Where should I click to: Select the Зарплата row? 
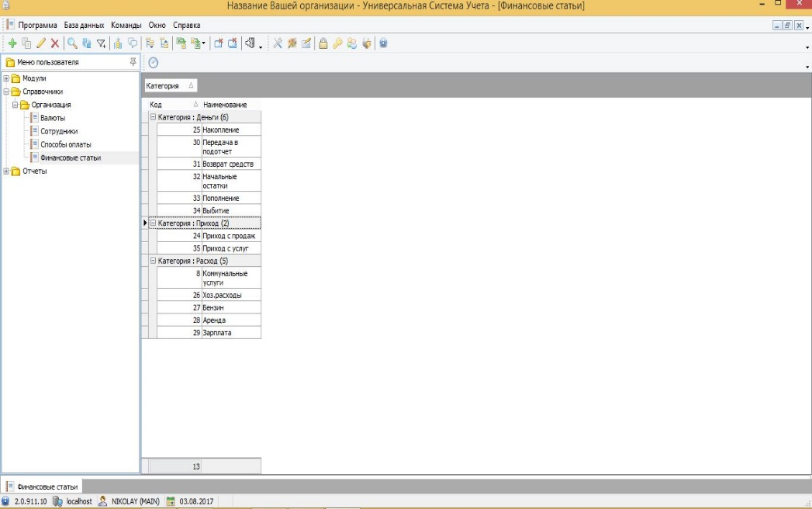(209, 333)
